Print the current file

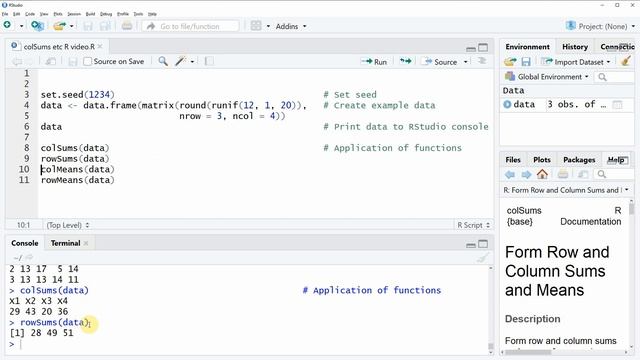point(127,26)
